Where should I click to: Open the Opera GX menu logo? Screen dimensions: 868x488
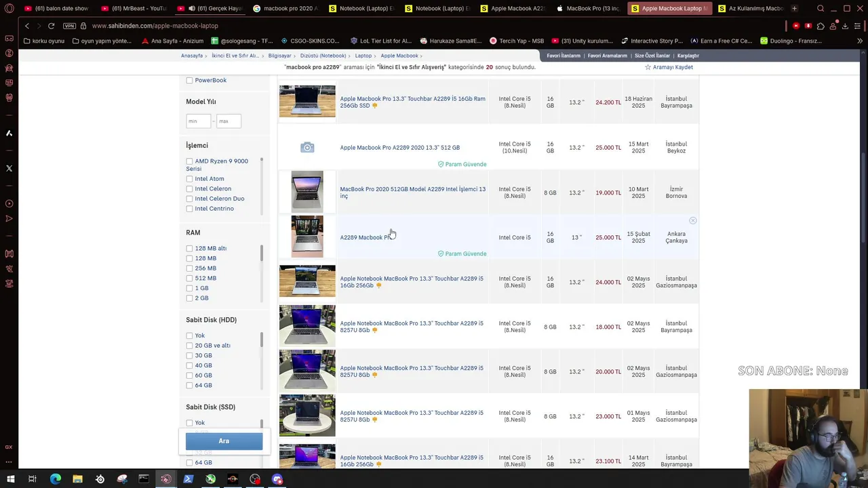[x=9, y=9]
